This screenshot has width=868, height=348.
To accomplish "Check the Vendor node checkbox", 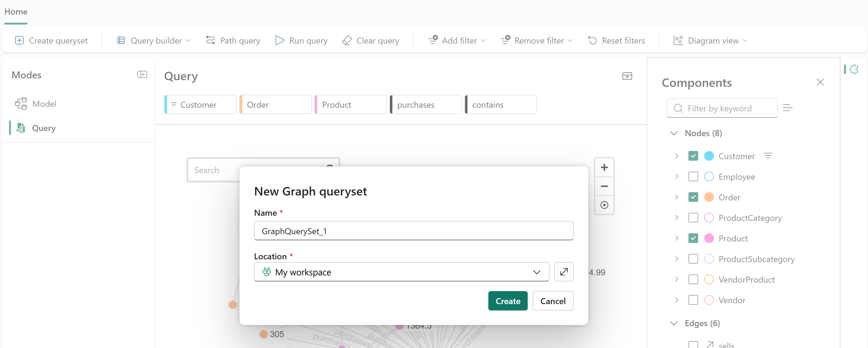I will pos(693,300).
